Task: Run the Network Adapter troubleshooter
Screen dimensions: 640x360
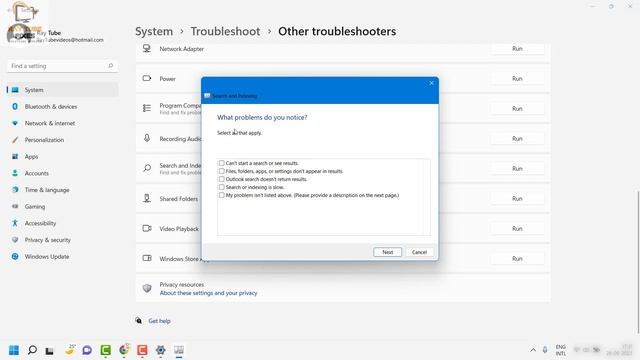Action: 517,49
